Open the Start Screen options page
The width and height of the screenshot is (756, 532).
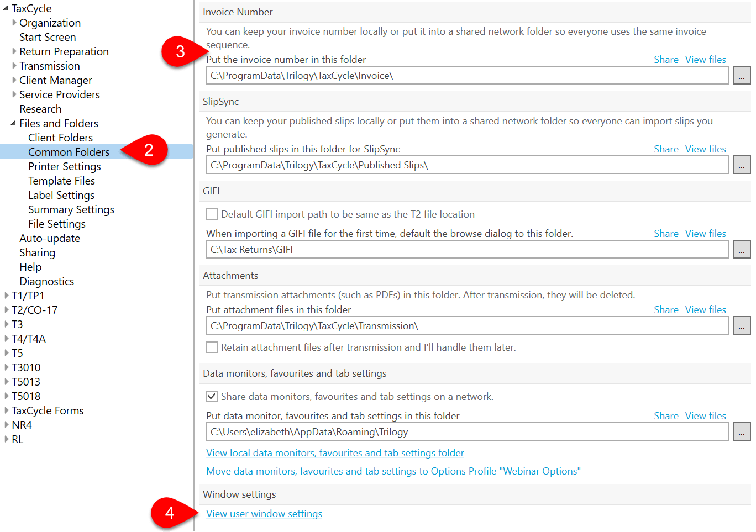(48, 37)
